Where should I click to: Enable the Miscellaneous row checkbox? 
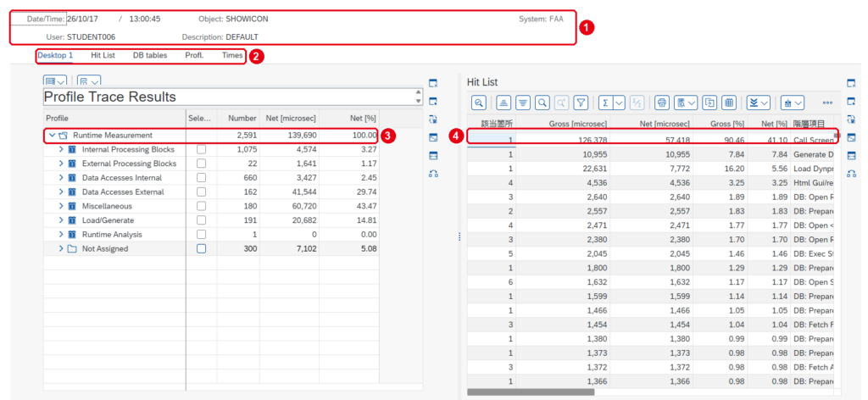201,206
